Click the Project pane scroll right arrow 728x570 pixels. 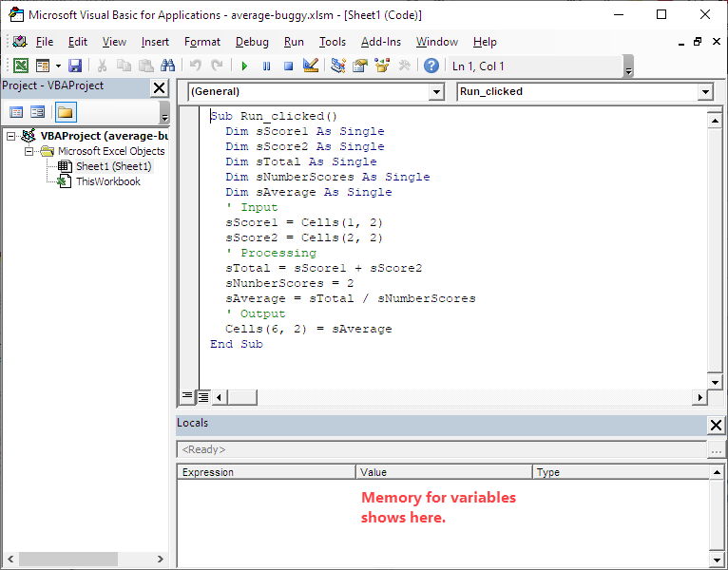click(161, 559)
